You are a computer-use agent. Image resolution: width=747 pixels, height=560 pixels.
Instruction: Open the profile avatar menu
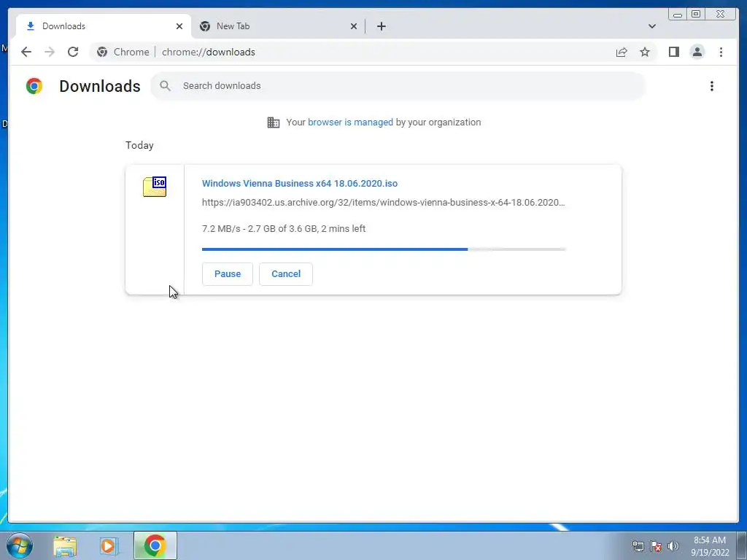pos(697,52)
